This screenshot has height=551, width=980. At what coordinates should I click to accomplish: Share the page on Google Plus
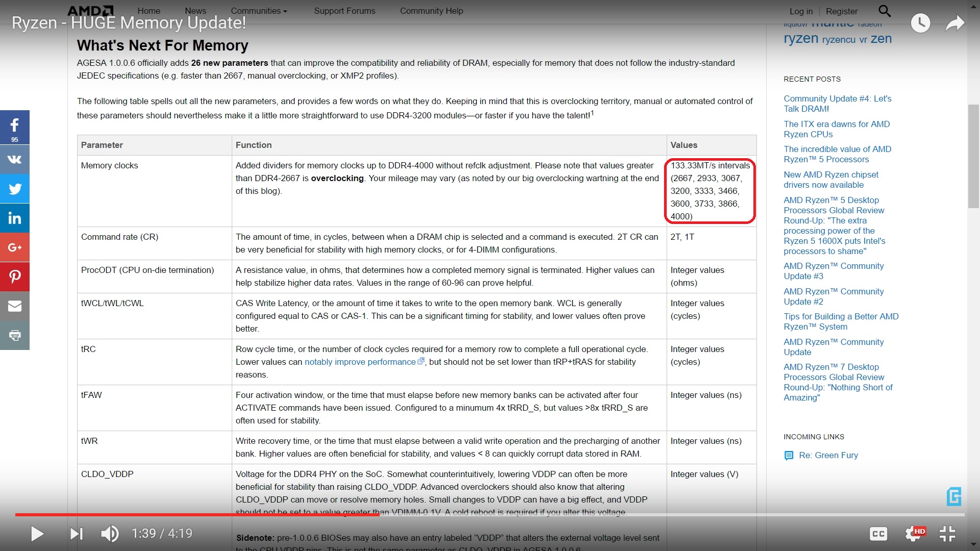(x=15, y=247)
